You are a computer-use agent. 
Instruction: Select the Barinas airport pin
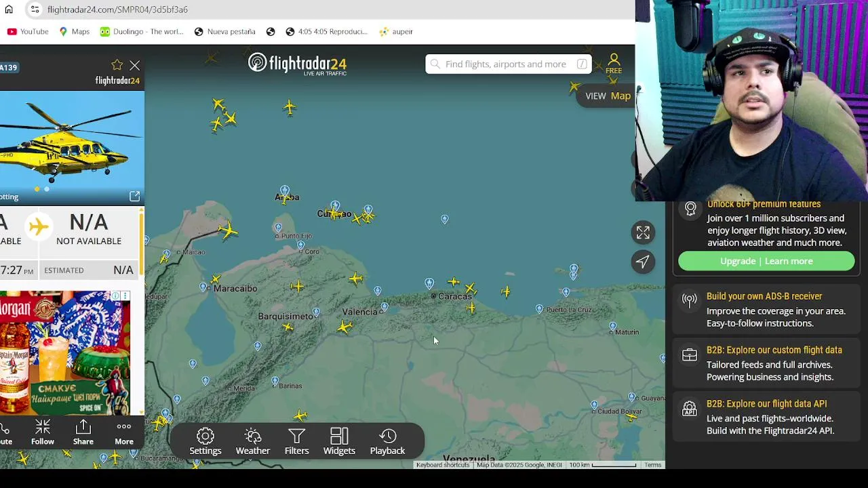[x=275, y=381]
